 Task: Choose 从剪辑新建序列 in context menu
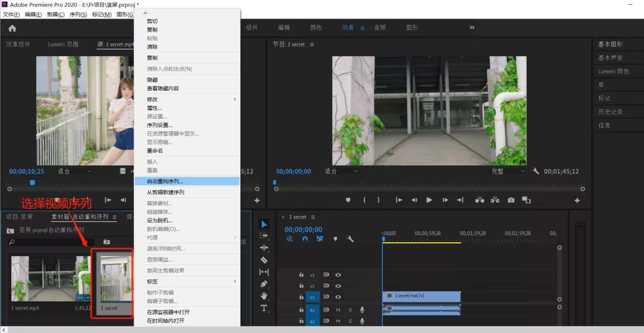[x=187, y=192]
